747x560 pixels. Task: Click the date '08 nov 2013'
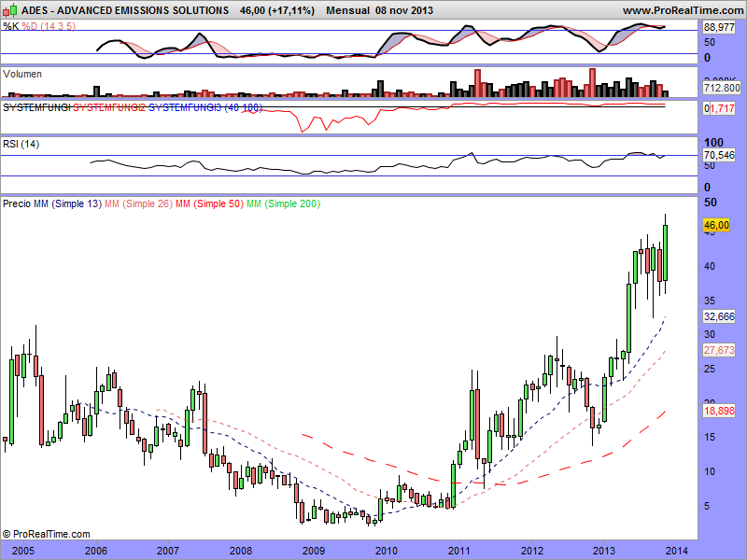(404, 10)
